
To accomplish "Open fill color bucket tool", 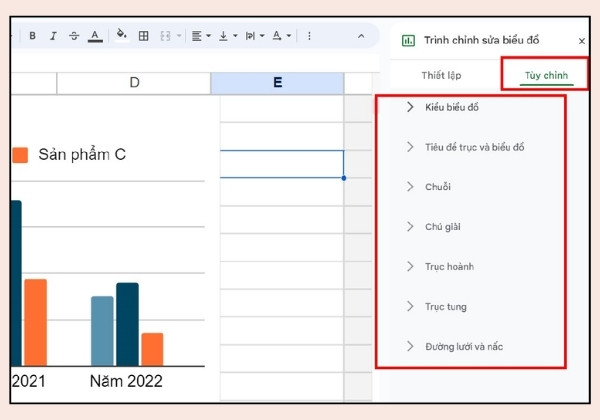I will 121,34.
